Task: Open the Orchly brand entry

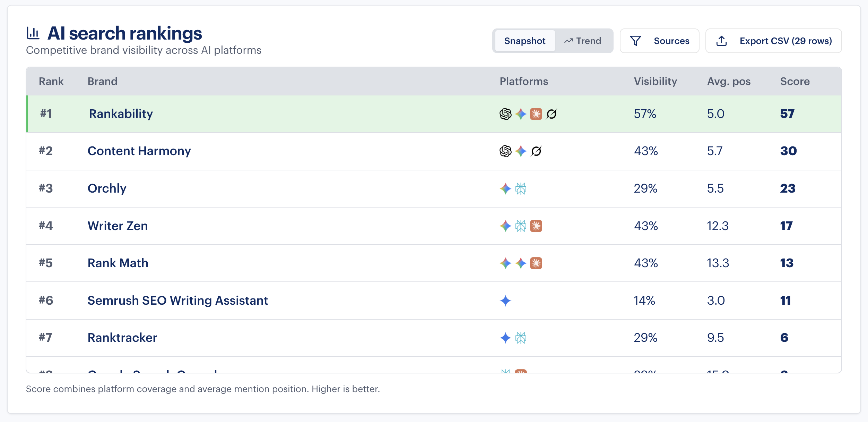Action: point(107,188)
